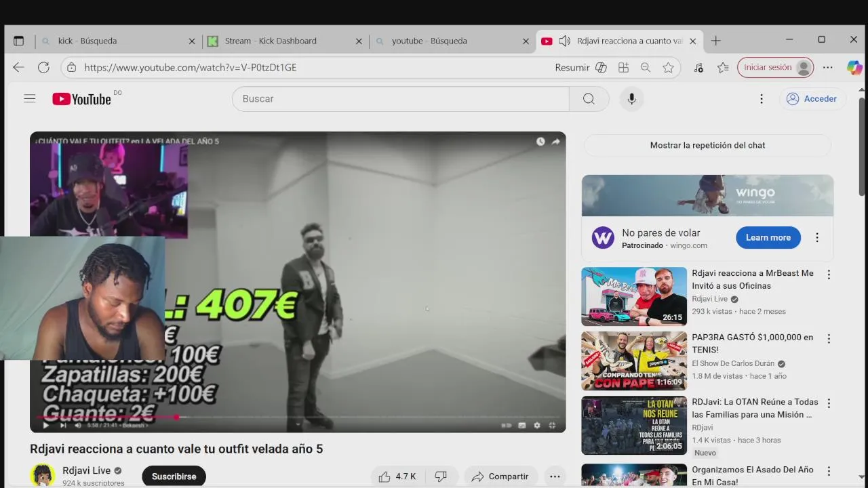Screen dimensions: 868x488
Task: Open options for RDJavi La OTAN video
Action: tap(828, 403)
